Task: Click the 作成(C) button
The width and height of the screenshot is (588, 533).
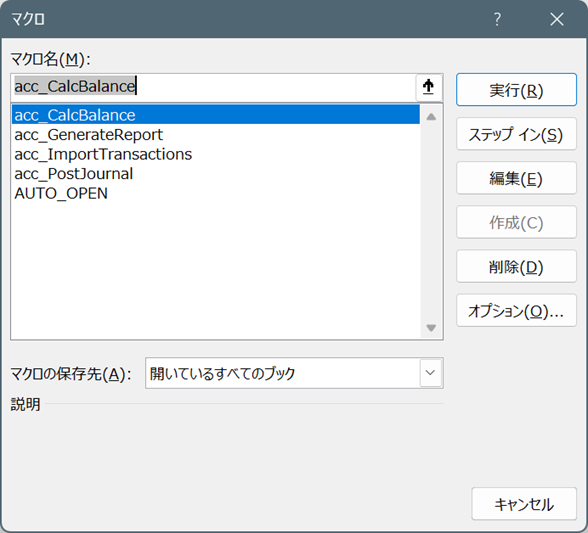Action: tap(516, 222)
